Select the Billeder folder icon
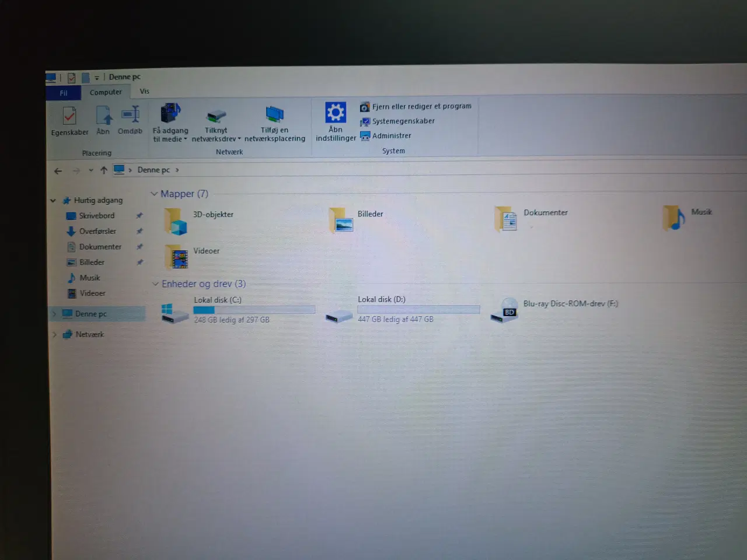The image size is (747, 560). (x=341, y=220)
